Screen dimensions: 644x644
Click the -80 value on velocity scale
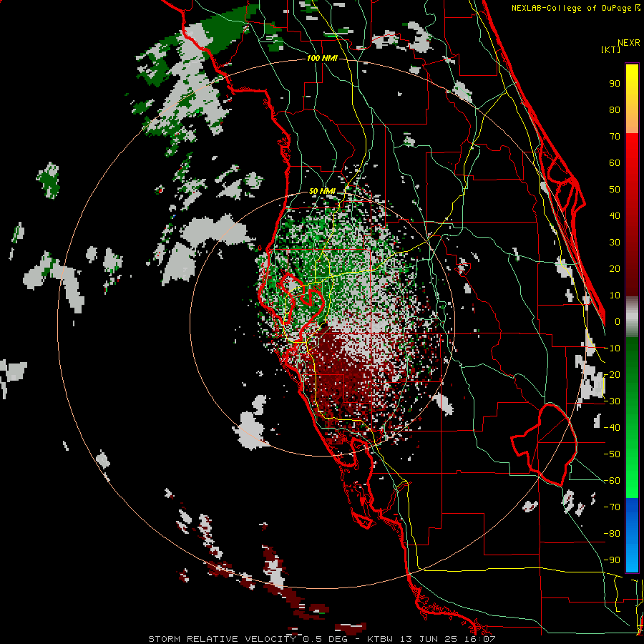tap(612, 534)
